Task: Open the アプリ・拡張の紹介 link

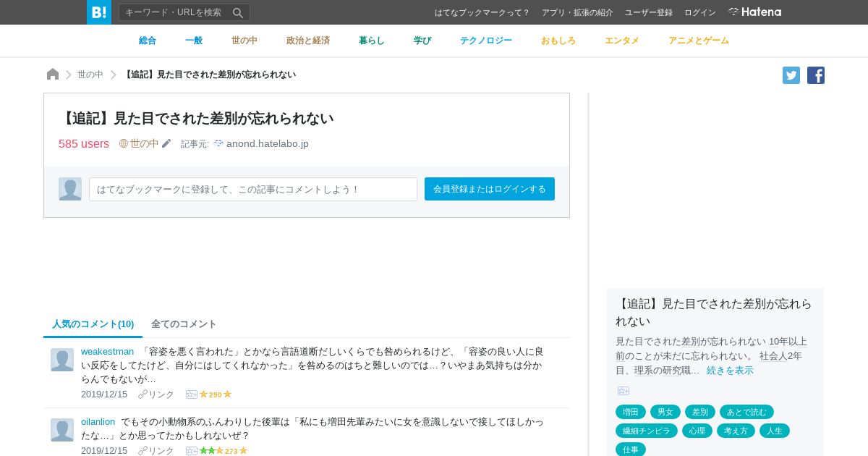Action: pyautogui.click(x=577, y=12)
